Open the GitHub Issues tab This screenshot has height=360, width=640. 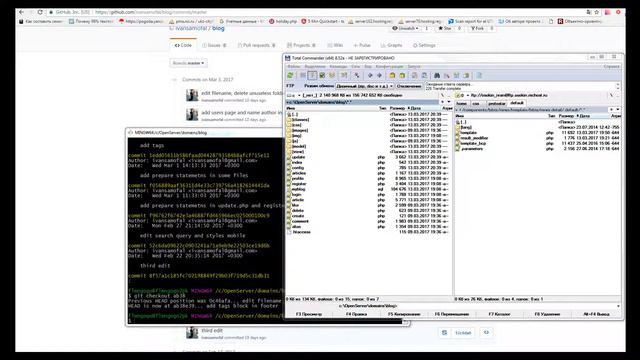[214, 45]
